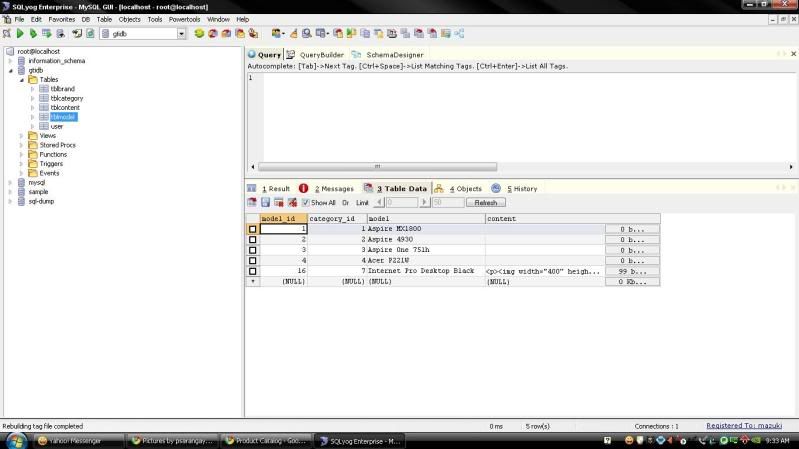Click the query editor horizontal scrollbar
The image size is (799, 449).
click(378, 167)
